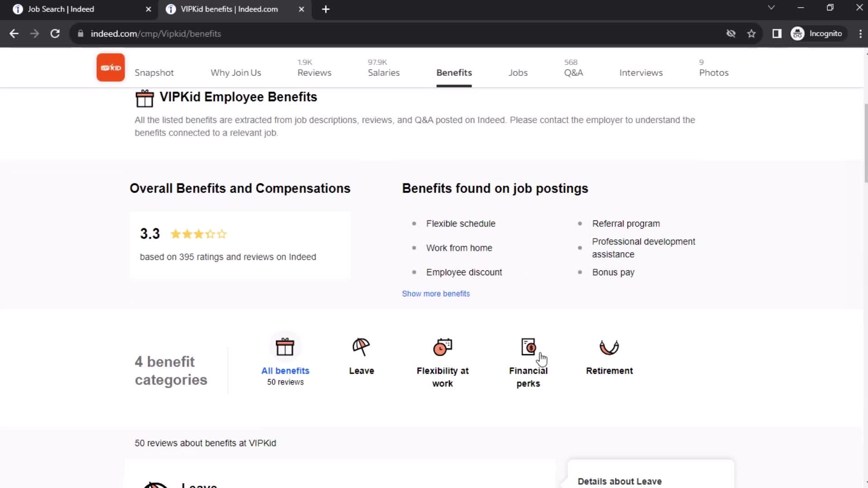Click the Retirement category icon
This screenshot has height=488, width=868.
609,347
